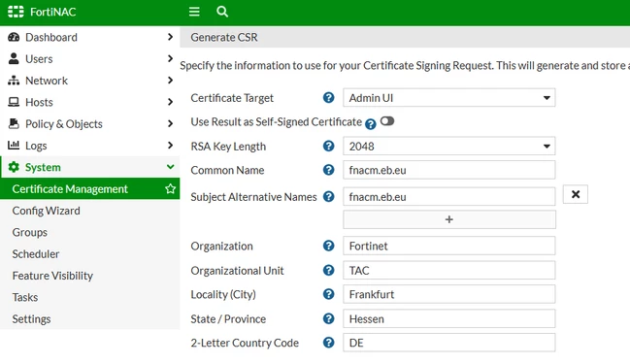Open Settings under System
Screen dimensions: 630x364
click(31, 319)
